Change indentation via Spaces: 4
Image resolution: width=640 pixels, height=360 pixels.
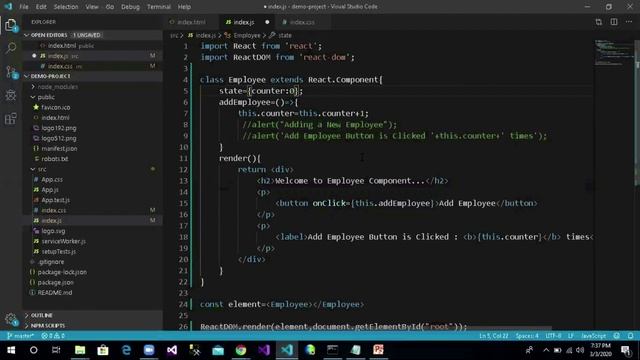click(x=527, y=336)
